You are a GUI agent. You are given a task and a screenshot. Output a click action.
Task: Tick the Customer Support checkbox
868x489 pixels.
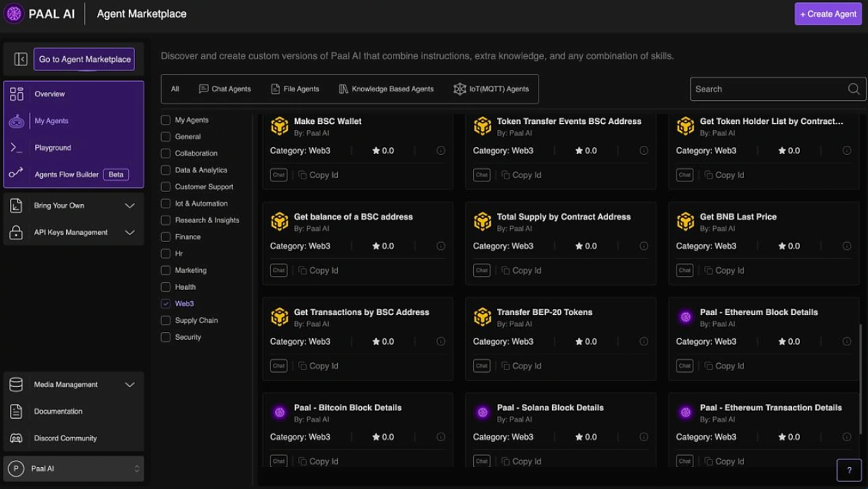(x=165, y=186)
